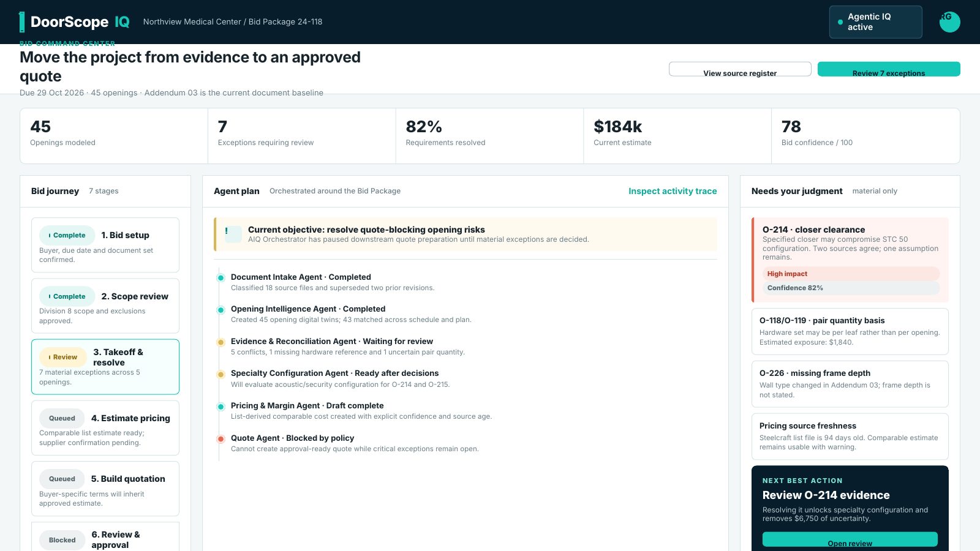Toggle the Agentic IQ active status pill
Image resolution: width=980 pixels, height=551 pixels.
(x=876, y=22)
